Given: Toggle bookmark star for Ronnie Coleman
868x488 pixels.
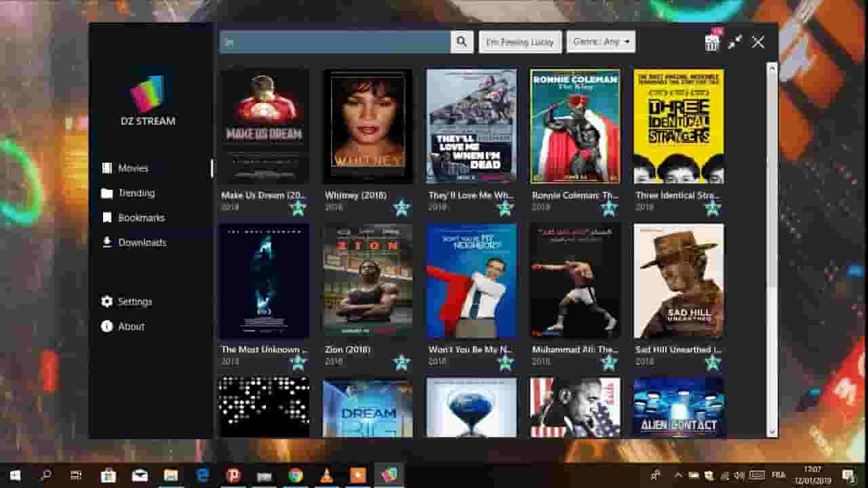Looking at the screenshot, I should [609, 207].
